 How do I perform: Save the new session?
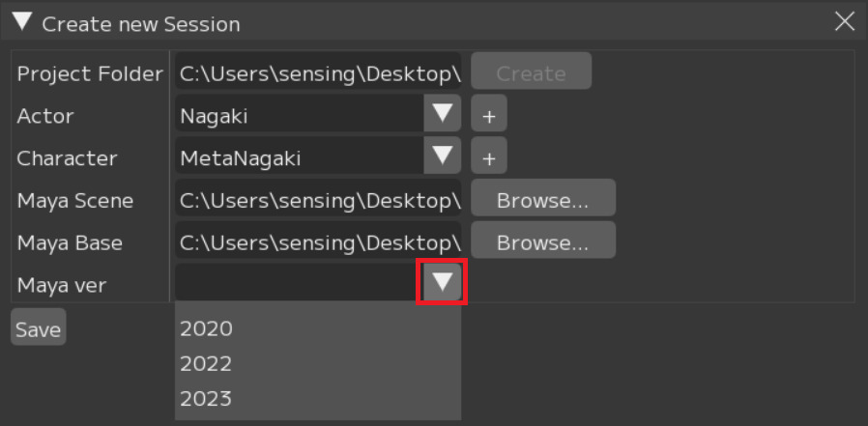click(x=38, y=329)
